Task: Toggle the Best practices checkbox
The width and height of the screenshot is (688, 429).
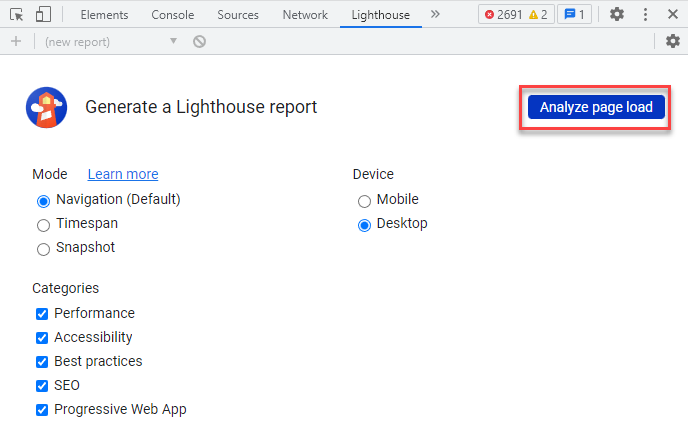Action: click(42, 362)
